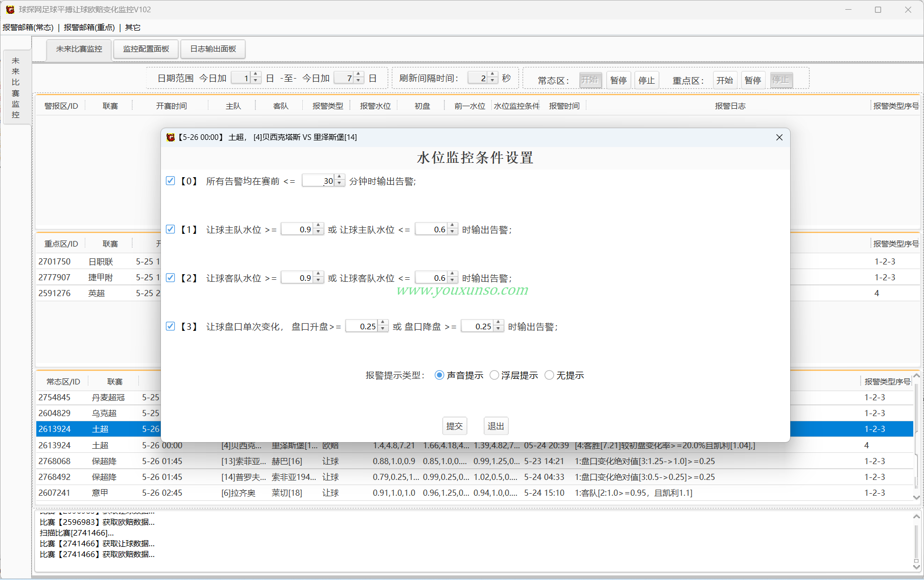924x580 pixels.
Task: Click the home team 水位 <= input field
Action: 431,230
